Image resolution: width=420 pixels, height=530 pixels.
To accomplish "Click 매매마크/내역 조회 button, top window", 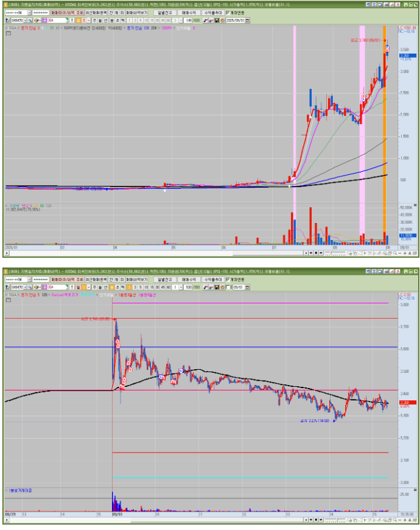I will coord(67,13).
